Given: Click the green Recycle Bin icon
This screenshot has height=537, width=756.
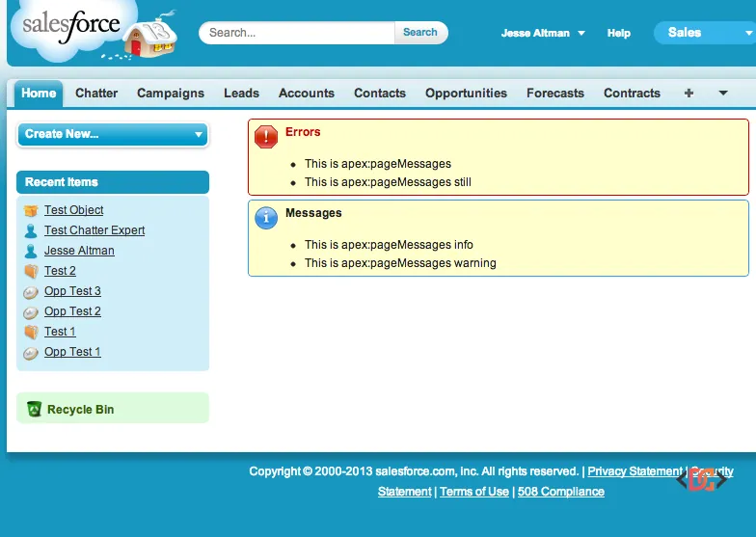Looking at the screenshot, I should [x=34, y=409].
